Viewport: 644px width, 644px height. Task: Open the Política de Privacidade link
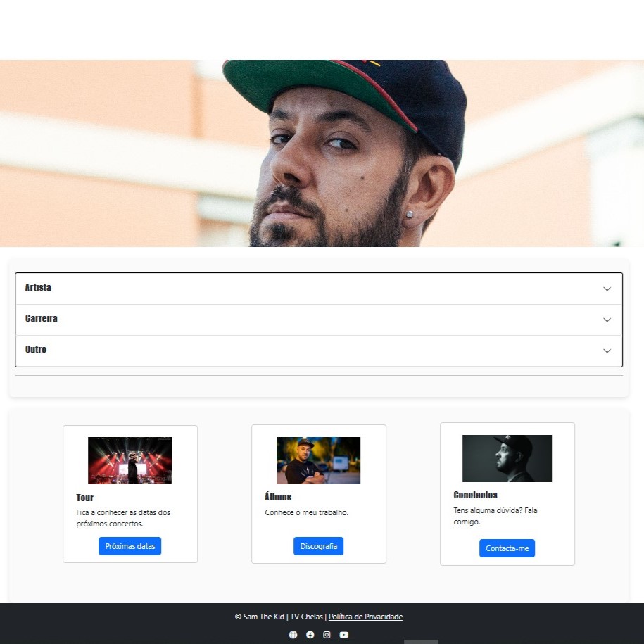click(x=365, y=617)
